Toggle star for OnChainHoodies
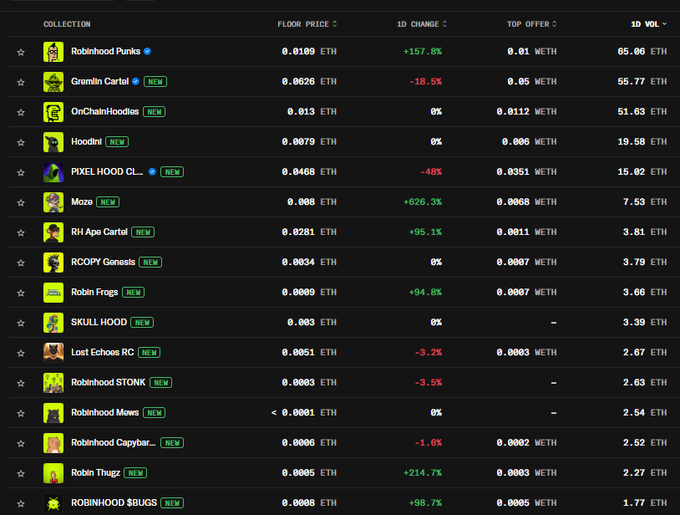Viewport: 680px width, 515px height. pos(20,113)
